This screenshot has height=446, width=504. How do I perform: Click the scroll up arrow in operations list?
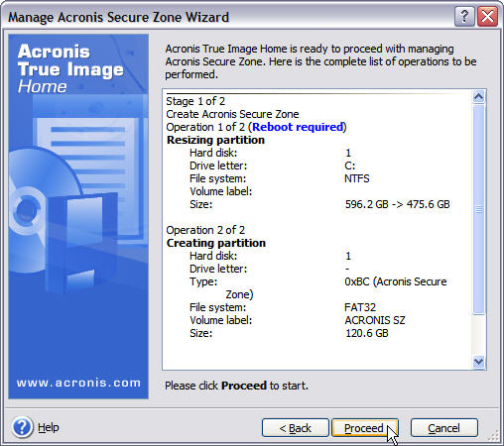pyautogui.click(x=478, y=97)
